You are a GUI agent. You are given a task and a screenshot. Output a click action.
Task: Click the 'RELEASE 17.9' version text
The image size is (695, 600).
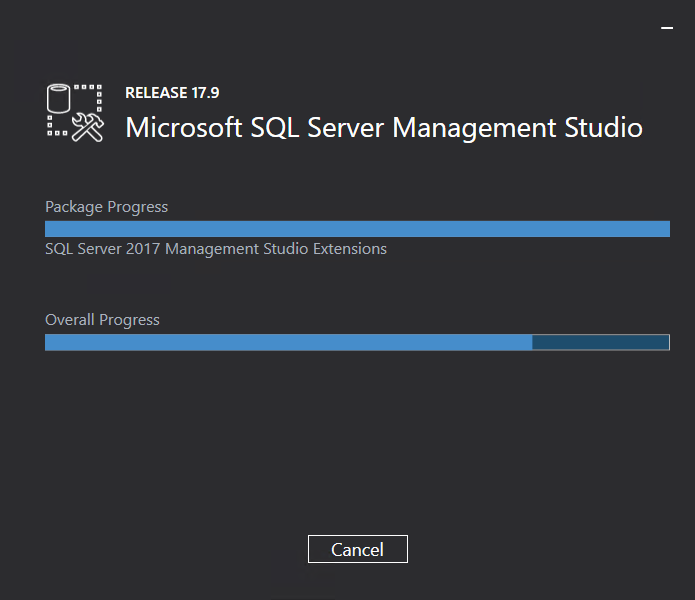pyautogui.click(x=172, y=93)
